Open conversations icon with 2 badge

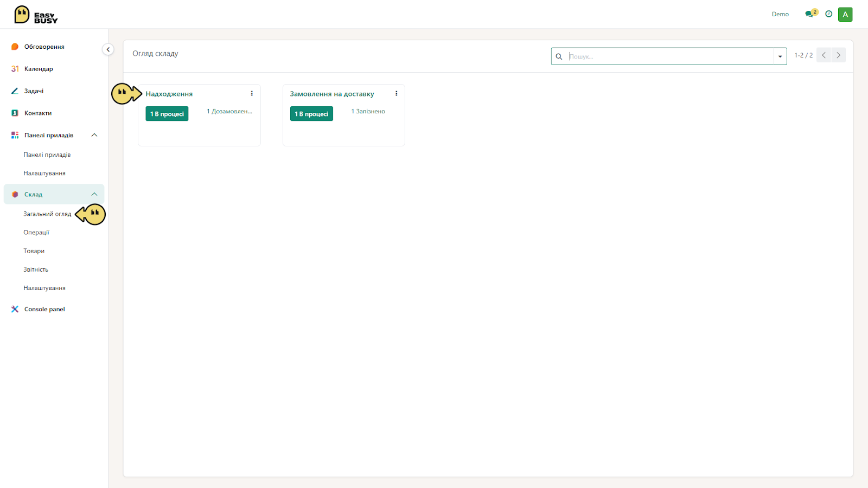[x=811, y=14]
